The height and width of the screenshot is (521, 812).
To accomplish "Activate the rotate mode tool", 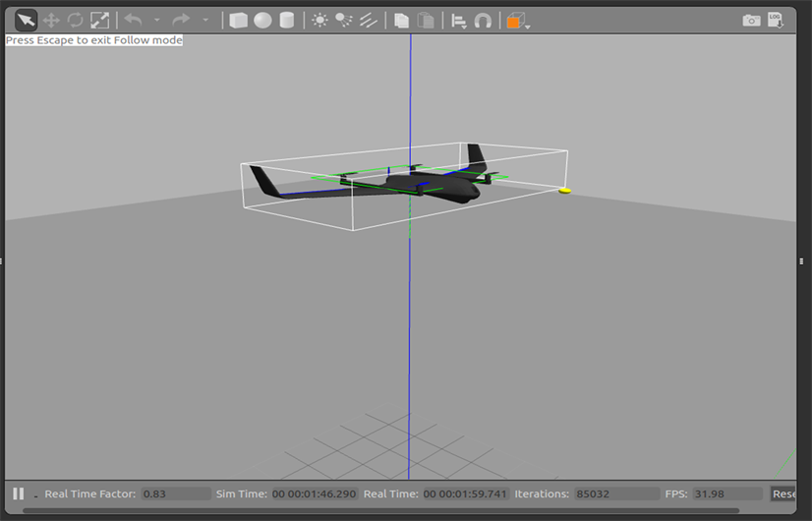I will [75, 20].
